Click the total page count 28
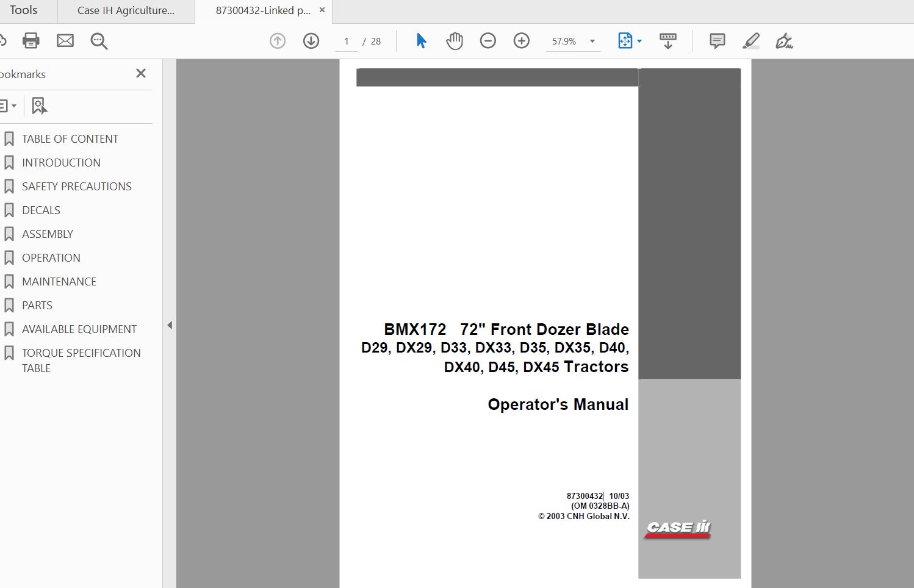Viewport: 914px width, 588px height. (376, 41)
